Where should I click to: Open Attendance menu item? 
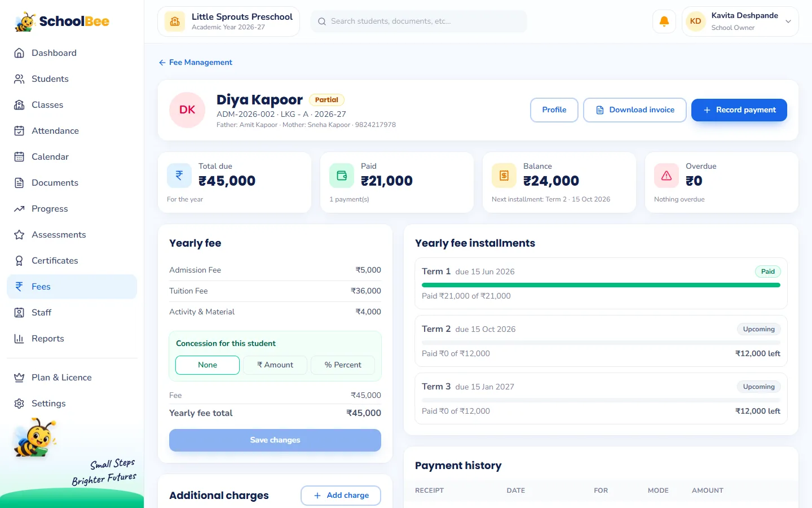click(x=72, y=131)
